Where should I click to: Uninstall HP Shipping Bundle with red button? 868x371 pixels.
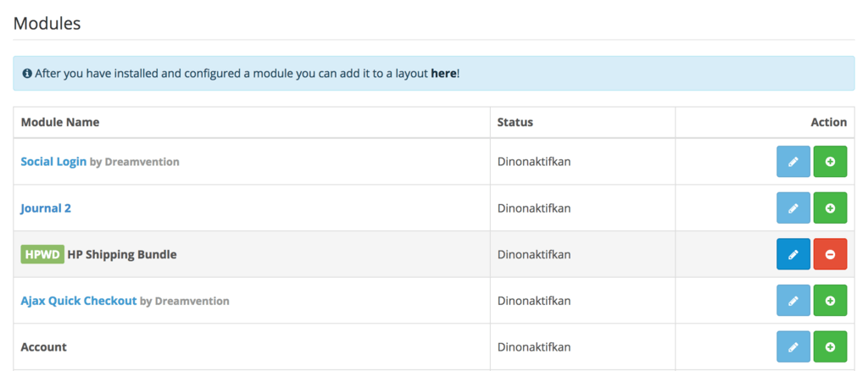coord(830,254)
